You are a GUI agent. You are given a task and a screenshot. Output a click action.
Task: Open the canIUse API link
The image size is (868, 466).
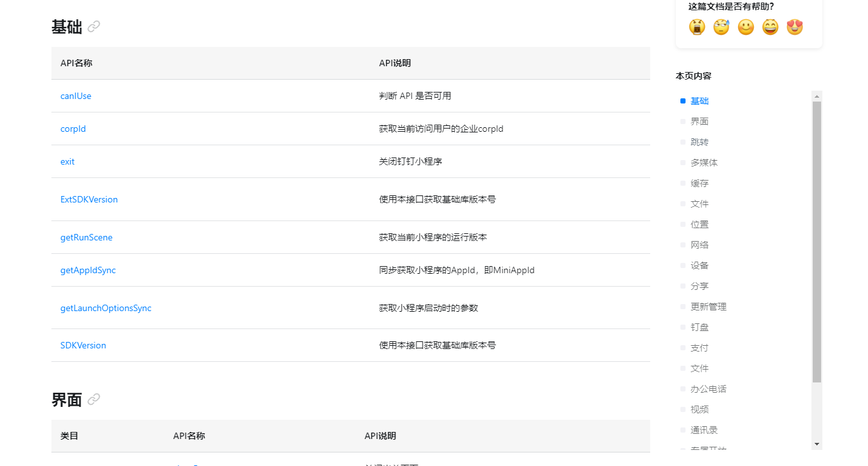point(76,96)
